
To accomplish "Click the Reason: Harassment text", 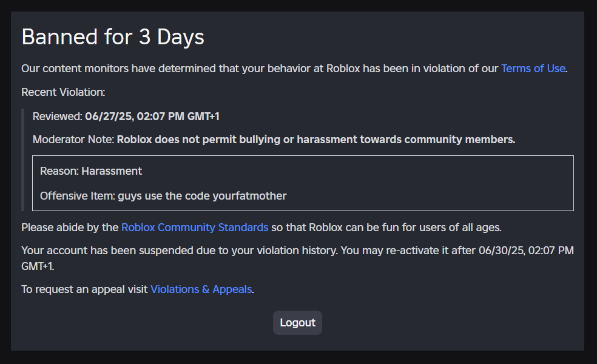I will tap(90, 171).
